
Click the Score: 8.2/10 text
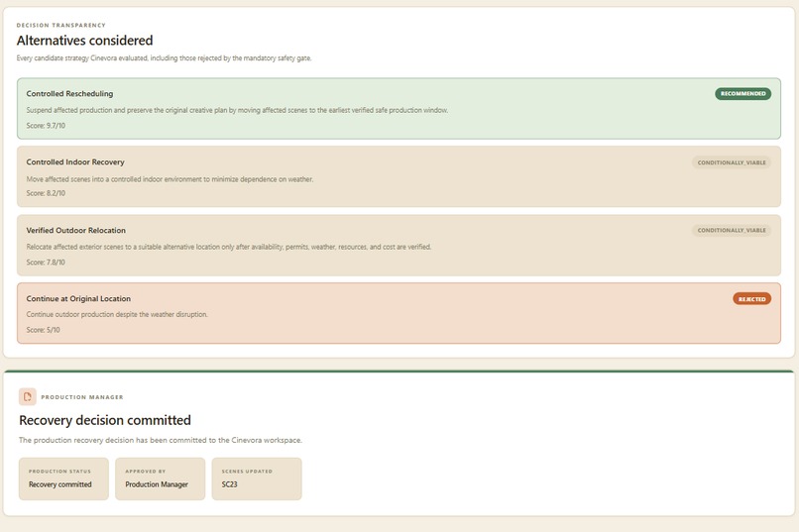(x=46, y=193)
